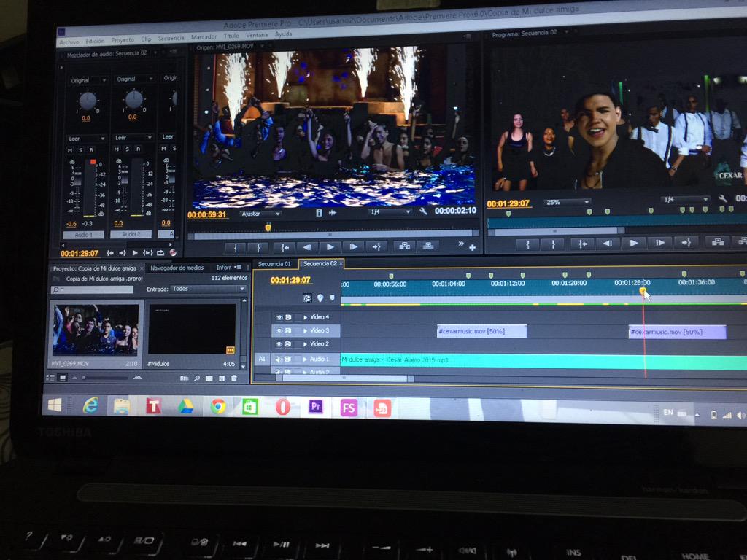The image size is (747, 560).
Task: Enable Record R on mixer Audio 2
Action: coord(138,149)
